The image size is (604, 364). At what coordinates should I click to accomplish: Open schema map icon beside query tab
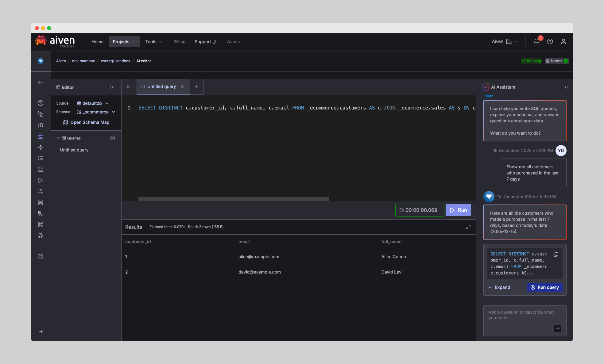point(129,87)
